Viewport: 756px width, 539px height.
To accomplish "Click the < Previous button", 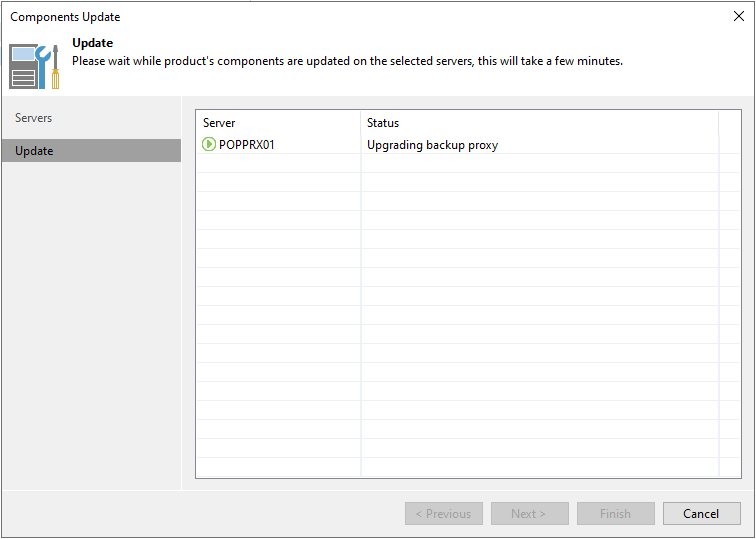I will tap(444, 513).
